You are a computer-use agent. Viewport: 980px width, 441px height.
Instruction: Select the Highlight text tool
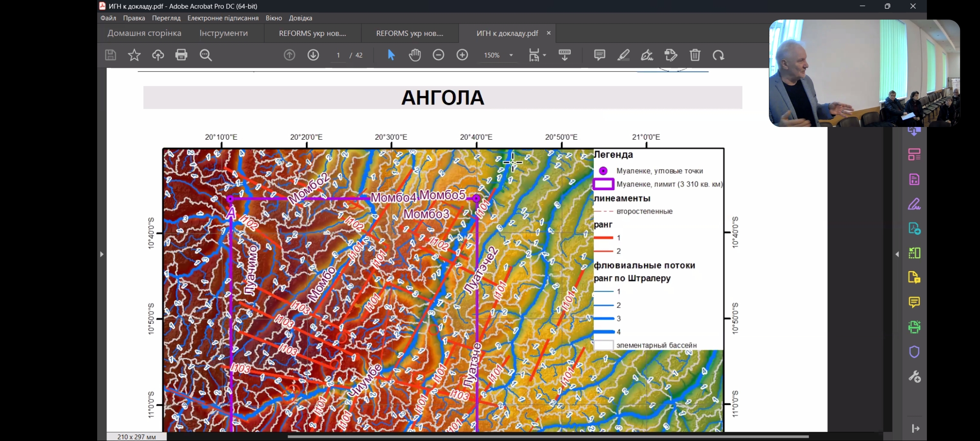tap(623, 55)
